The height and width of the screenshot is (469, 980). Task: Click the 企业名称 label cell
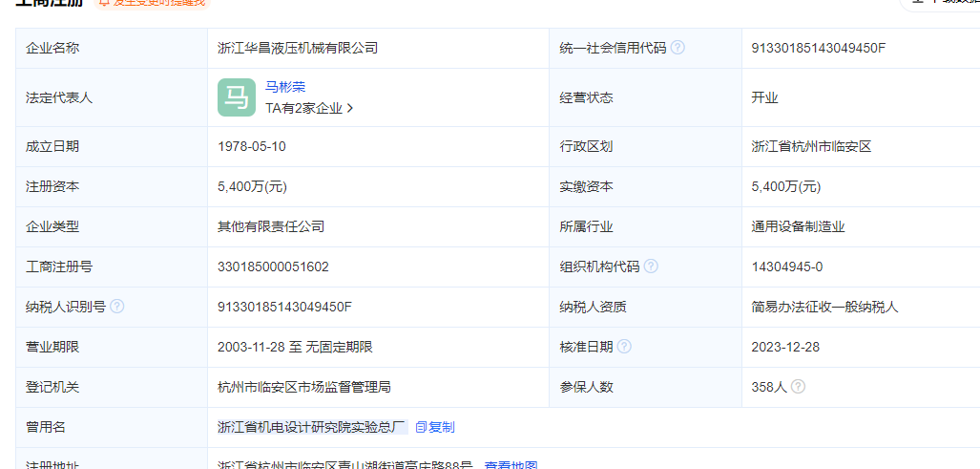point(112,48)
